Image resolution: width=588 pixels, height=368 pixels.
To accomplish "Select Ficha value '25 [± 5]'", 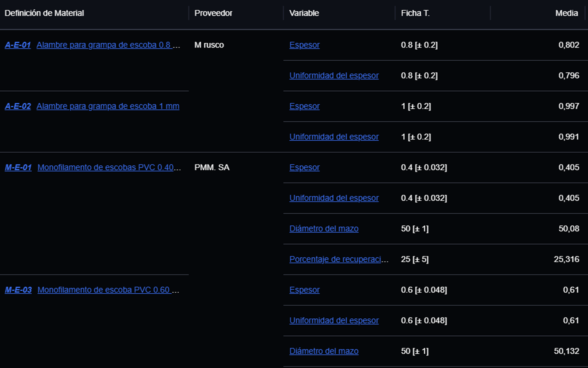I will 415,259.
